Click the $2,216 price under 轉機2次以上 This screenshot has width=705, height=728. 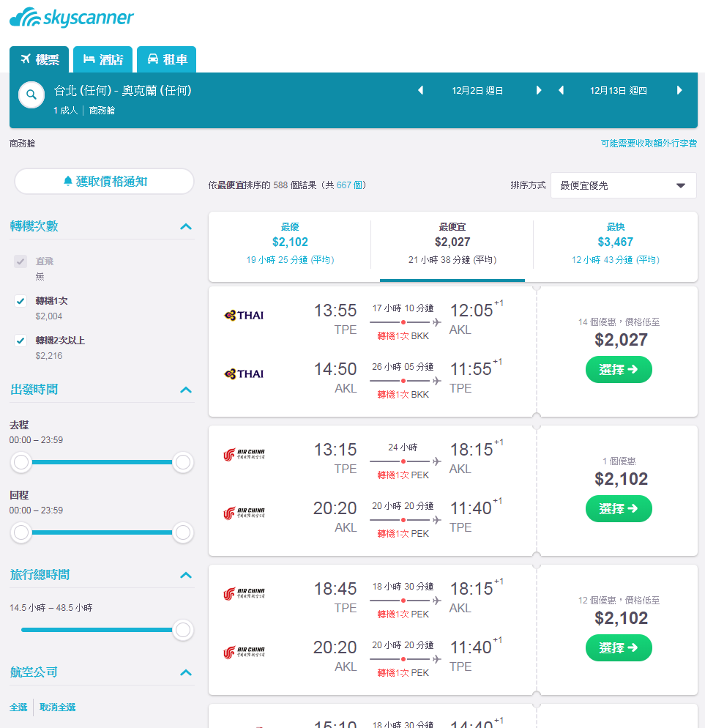49,356
